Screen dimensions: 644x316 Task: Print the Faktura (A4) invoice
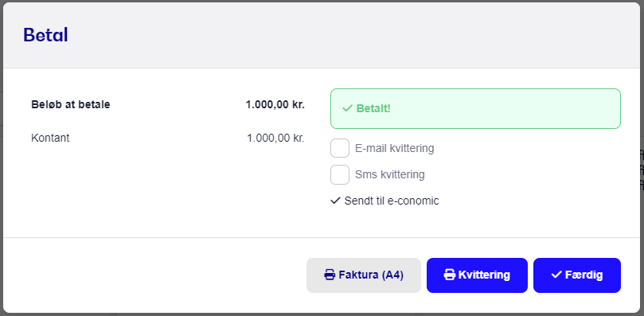coord(364,275)
